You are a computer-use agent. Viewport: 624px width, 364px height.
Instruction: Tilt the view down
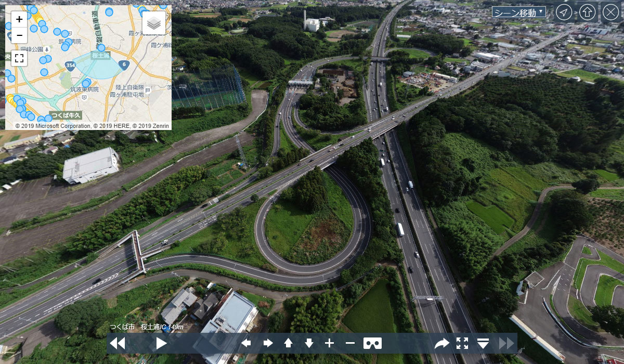pos(309,343)
